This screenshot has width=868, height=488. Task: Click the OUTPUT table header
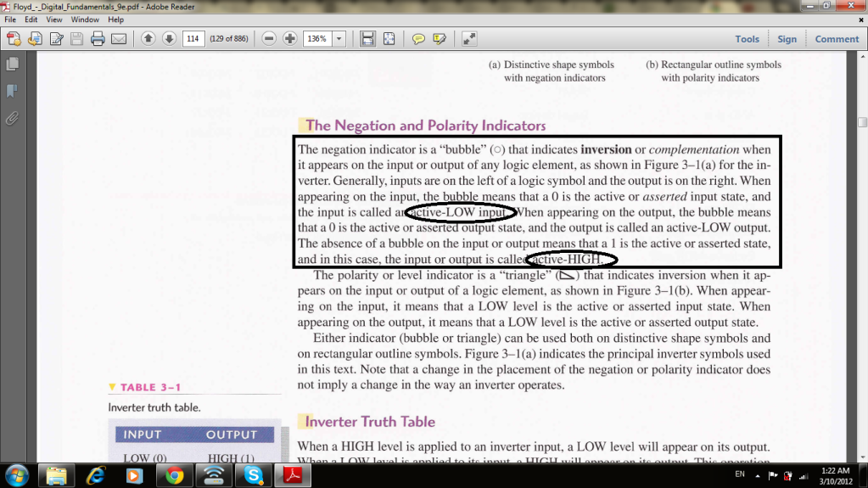[232, 435]
